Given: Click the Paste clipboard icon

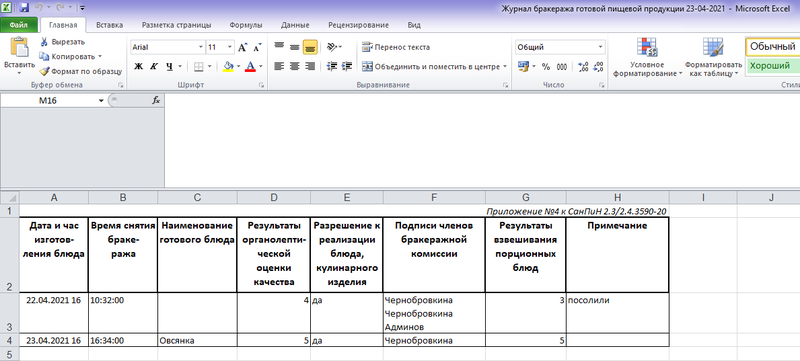Looking at the screenshot, I should (19, 47).
